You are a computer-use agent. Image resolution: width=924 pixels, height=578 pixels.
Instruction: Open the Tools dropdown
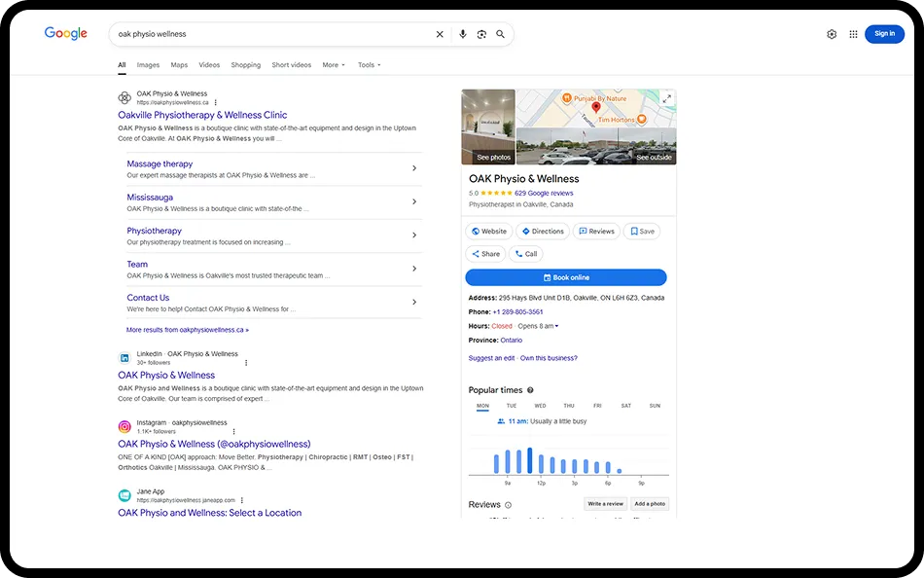(369, 65)
